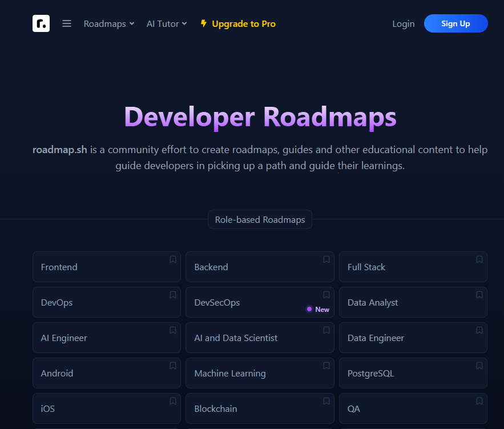Open the Data Analyst roadmap card

[413, 302]
